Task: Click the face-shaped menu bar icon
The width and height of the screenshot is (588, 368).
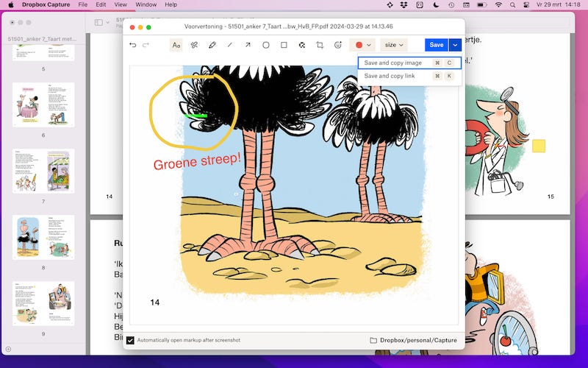Action: click(420, 5)
